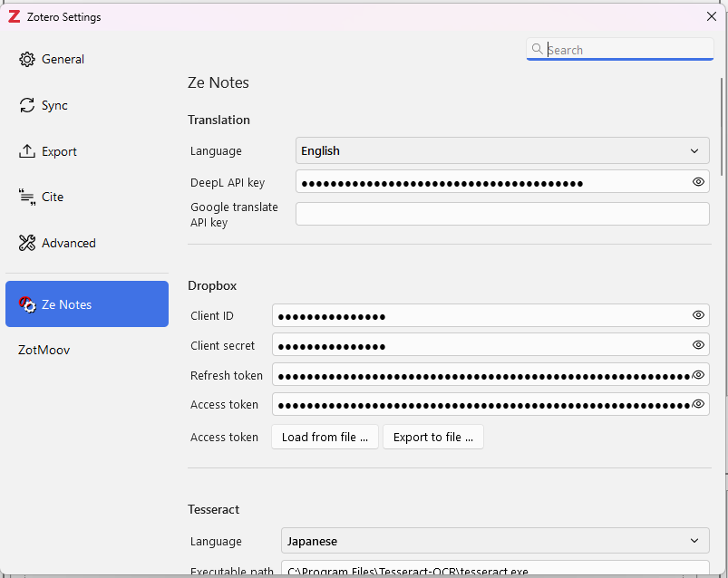Click the Load from file button

coord(325,437)
